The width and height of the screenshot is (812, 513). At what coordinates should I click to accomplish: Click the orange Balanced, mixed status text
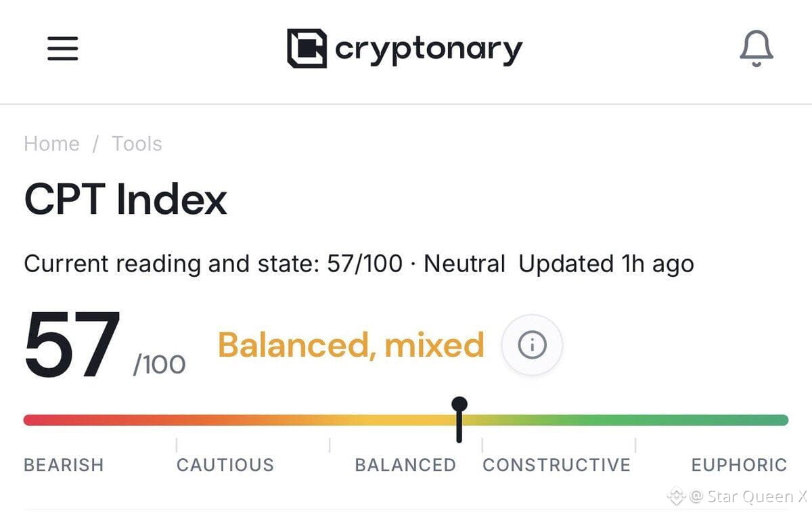[351, 345]
